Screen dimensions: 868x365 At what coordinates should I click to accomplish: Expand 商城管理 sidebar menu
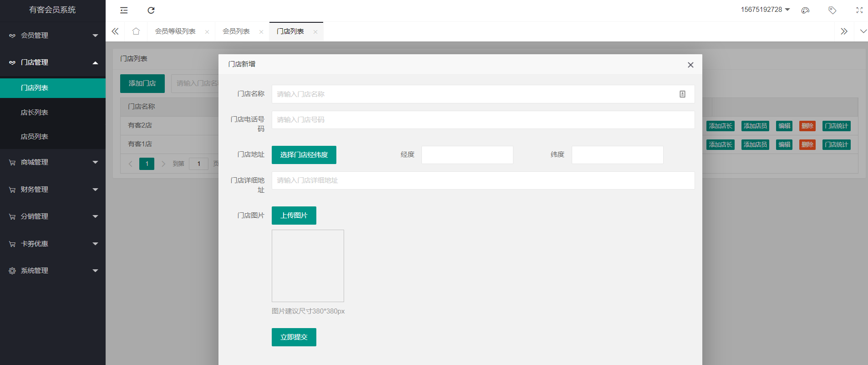(53, 162)
